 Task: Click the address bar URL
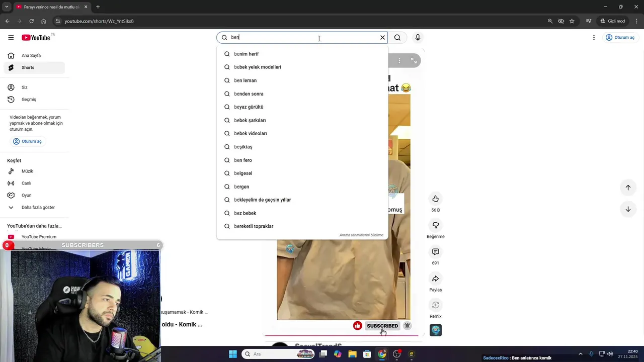click(x=99, y=21)
